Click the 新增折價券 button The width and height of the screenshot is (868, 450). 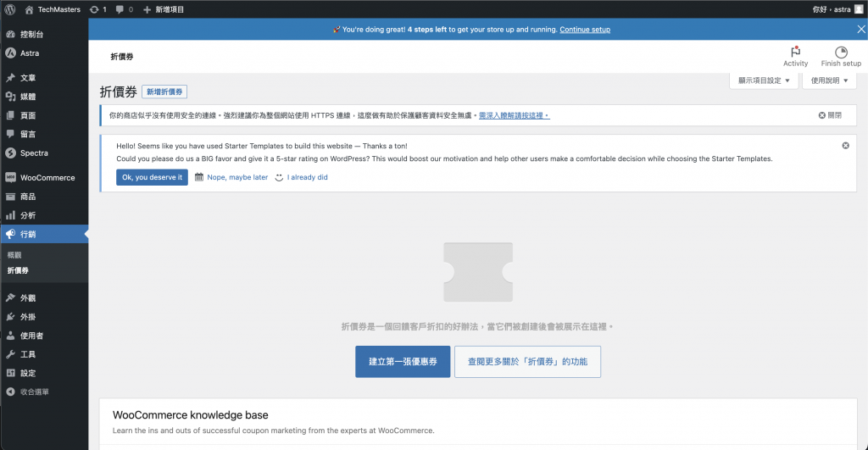[x=164, y=92]
